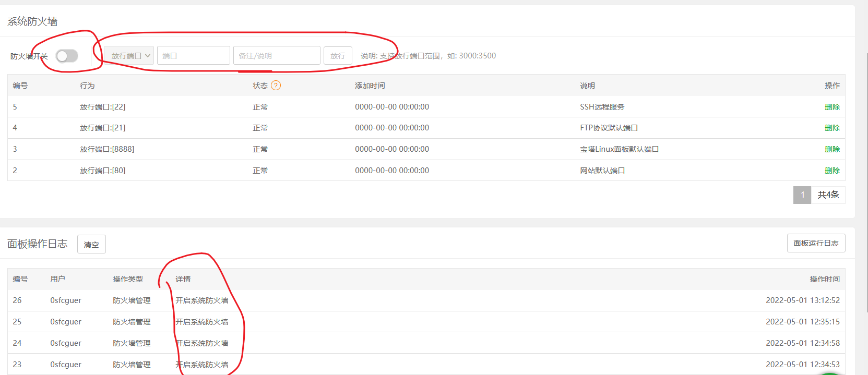Select page 1 in firewall pagination
Viewport: 868px width, 375px height.
[802, 195]
